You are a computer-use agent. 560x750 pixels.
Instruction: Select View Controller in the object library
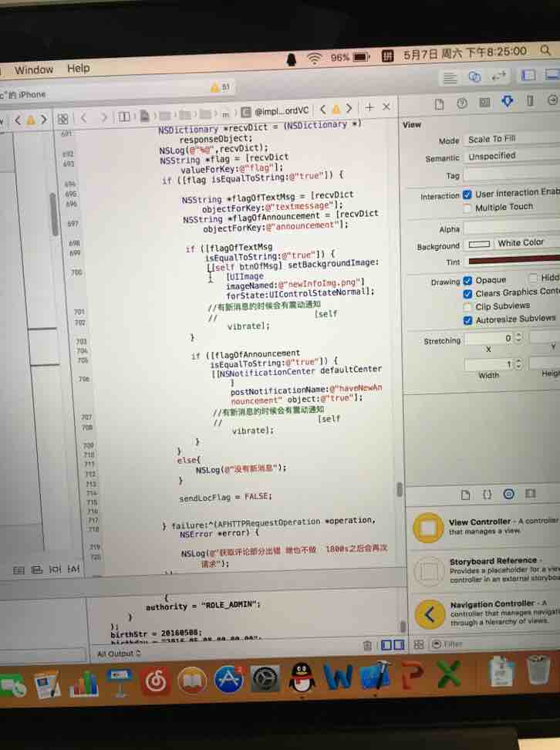pyautogui.click(x=429, y=528)
